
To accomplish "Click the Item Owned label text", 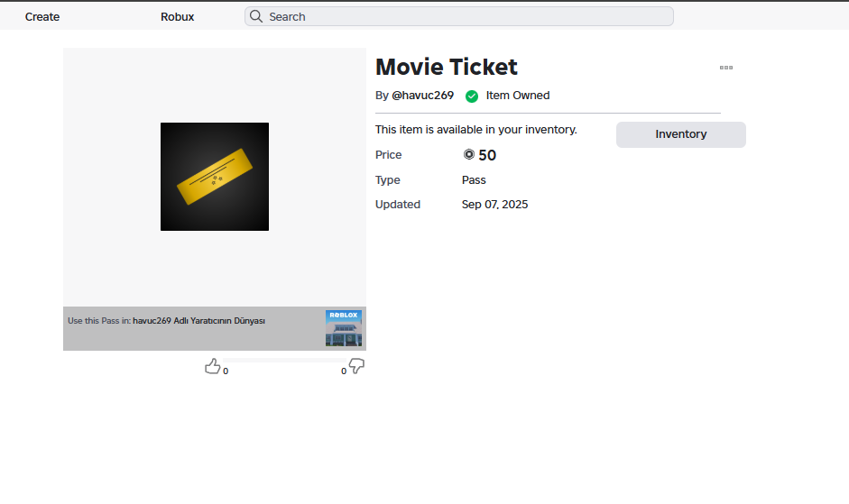I will pos(517,96).
